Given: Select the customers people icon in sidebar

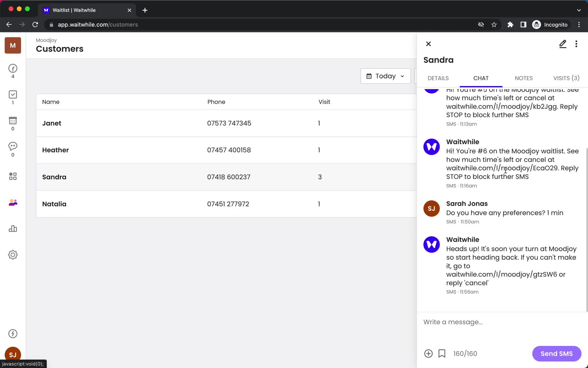Looking at the screenshot, I should [13, 203].
